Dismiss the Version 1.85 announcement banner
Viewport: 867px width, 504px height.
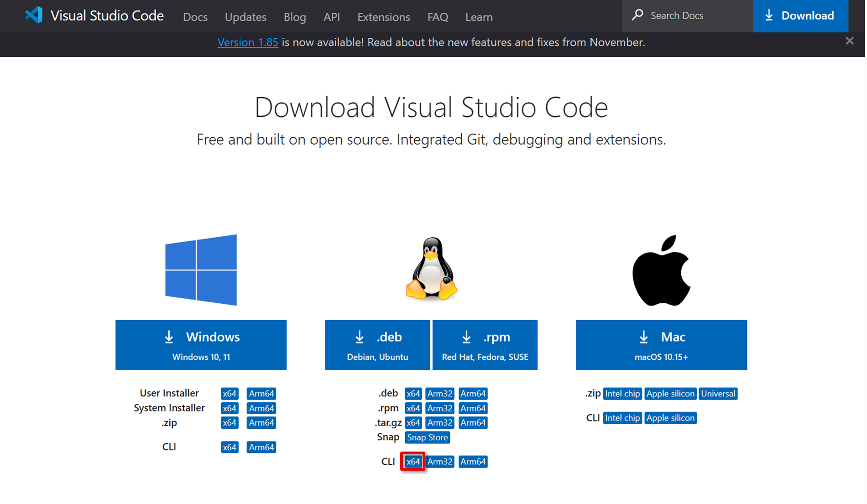849,41
